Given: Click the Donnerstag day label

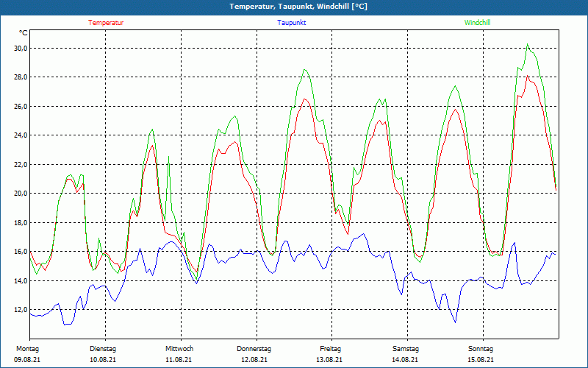Looking at the screenshot, I should [x=254, y=349].
